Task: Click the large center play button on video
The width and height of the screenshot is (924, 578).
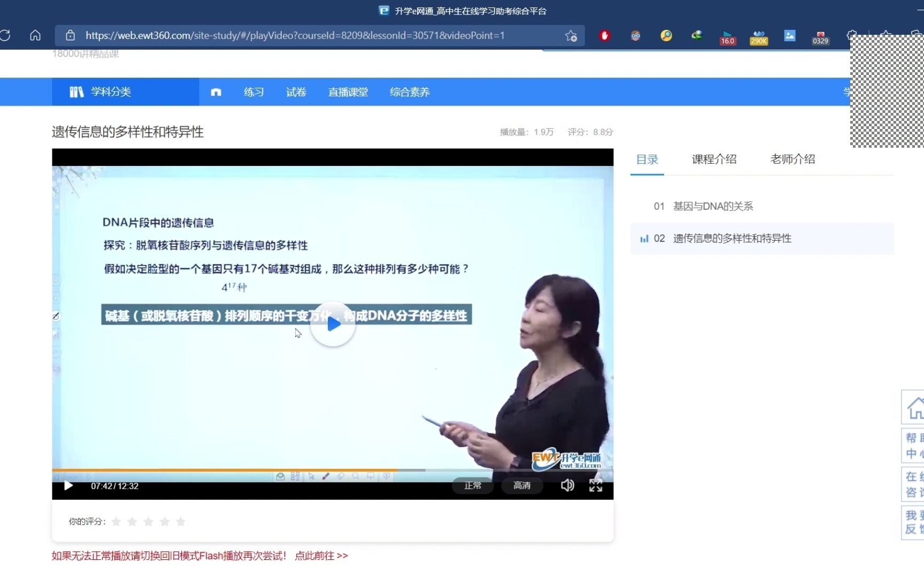Action: (x=333, y=324)
